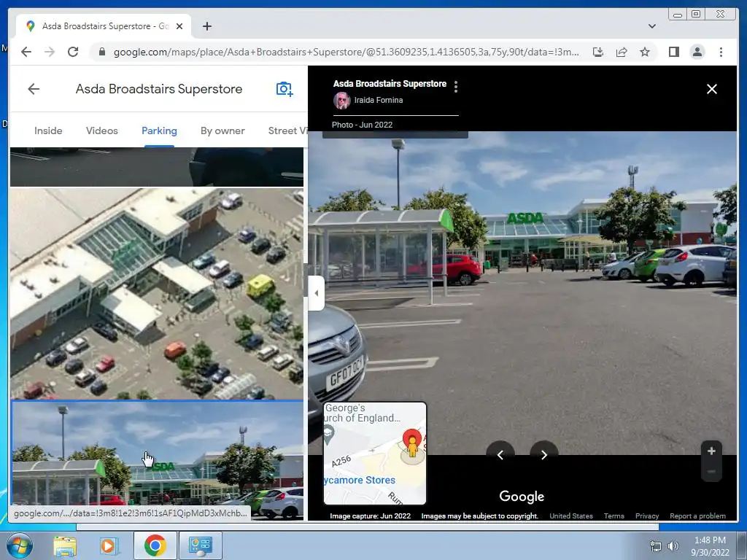Switch to the Street View tab

[x=287, y=131]
